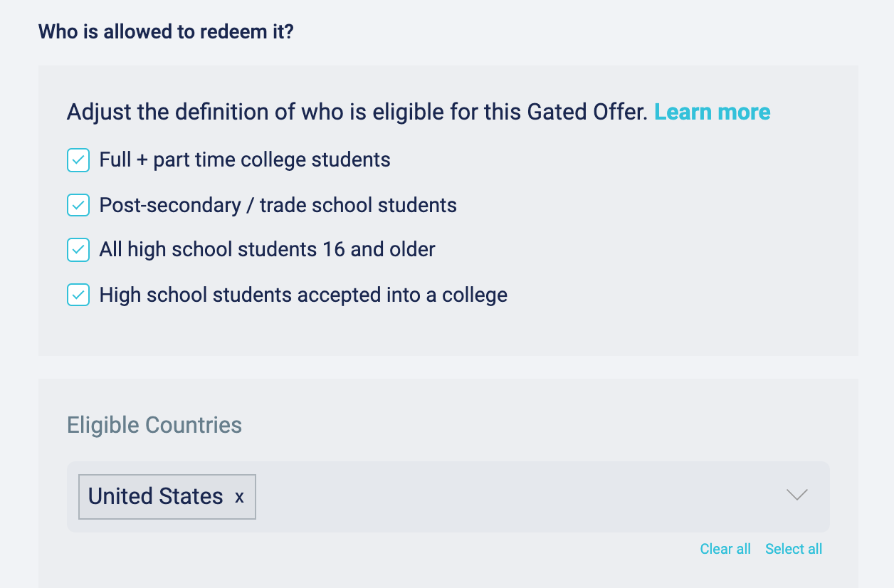Open the Learn more link

click(x=712, y=112)
